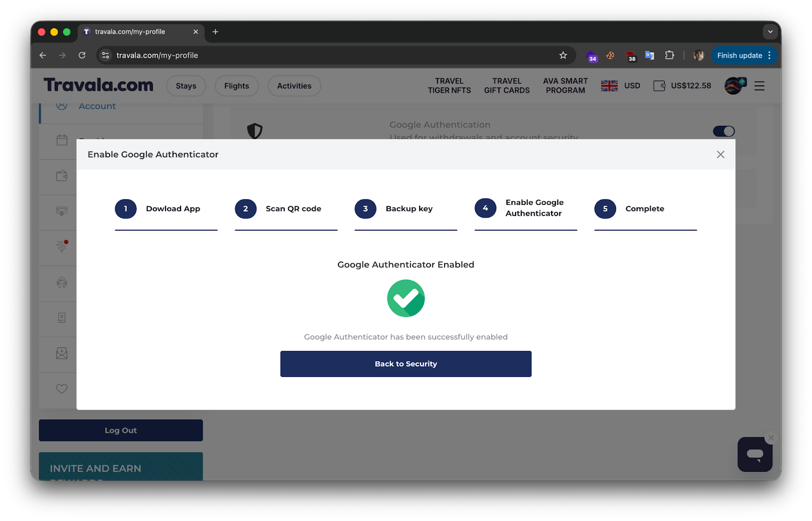Open the favorites heart icon in the sidebar

click(61, 389)
